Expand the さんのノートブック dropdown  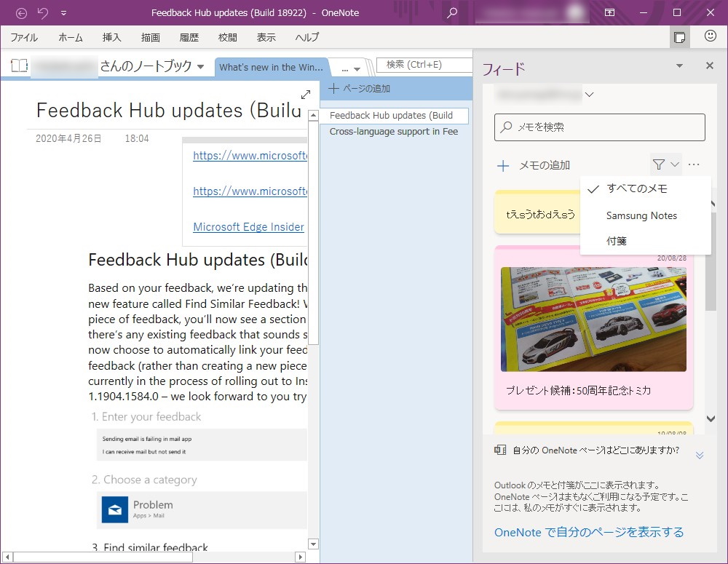[x=201, y=67]
